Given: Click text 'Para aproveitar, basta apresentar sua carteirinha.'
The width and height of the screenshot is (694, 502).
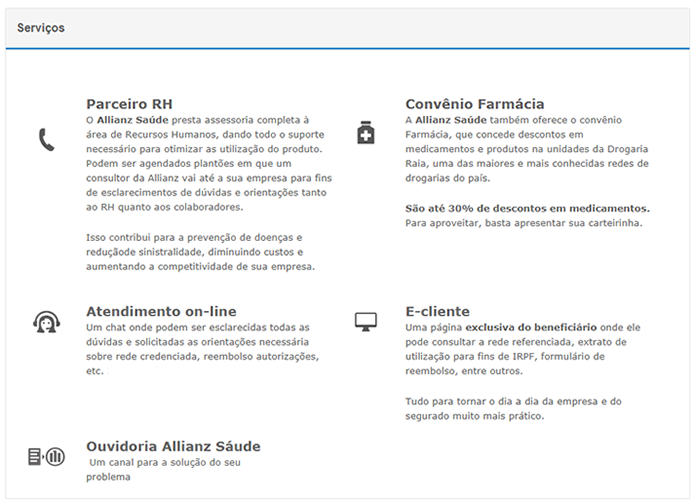Looking at the screenshot, I should (524, 223).
